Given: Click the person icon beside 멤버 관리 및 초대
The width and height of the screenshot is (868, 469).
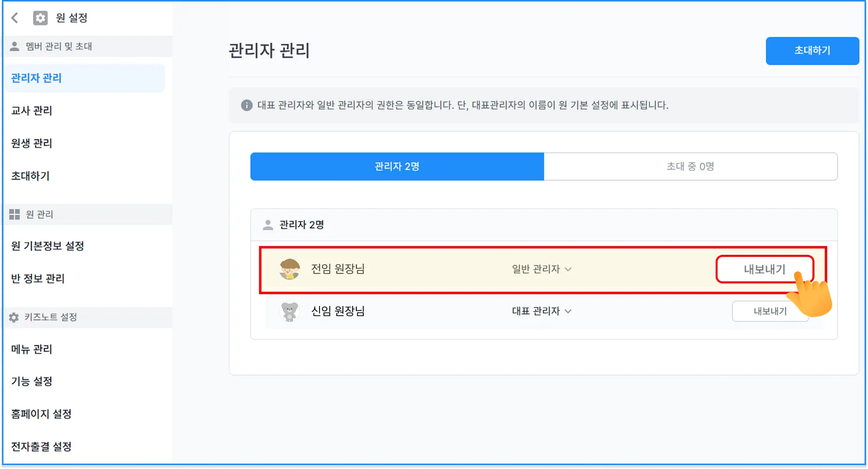Looking at the screenshot, I should (15, 46).
